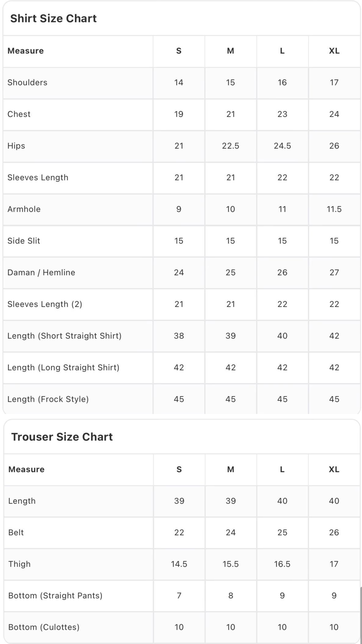Image resolution: width=362 pixels, height=644 pixels.
Task: Click the Side Slit row label
Action: click(24, 241)
